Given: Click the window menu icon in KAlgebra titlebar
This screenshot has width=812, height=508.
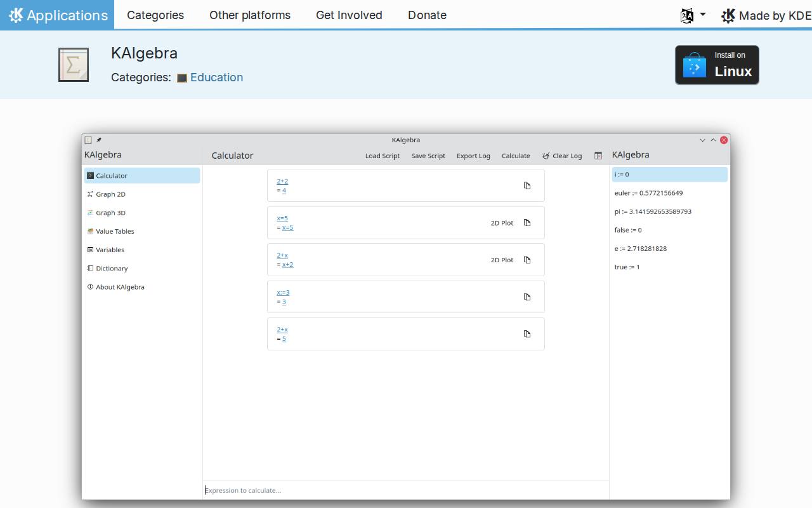Looking at the screenshot, I should (x=88, y=140).
